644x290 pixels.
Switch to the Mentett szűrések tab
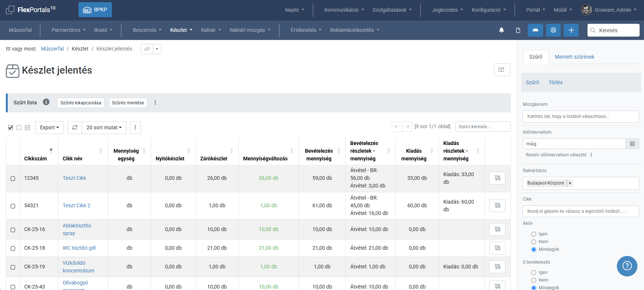pos(574,57)
